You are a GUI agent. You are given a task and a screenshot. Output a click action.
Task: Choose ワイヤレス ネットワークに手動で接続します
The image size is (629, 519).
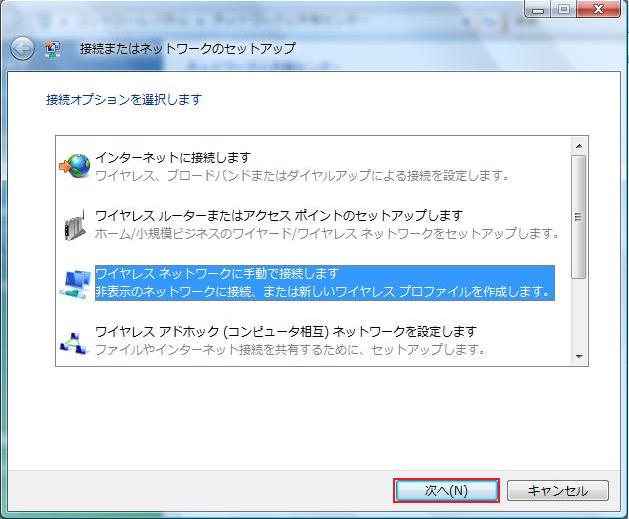tap(217, 274)
